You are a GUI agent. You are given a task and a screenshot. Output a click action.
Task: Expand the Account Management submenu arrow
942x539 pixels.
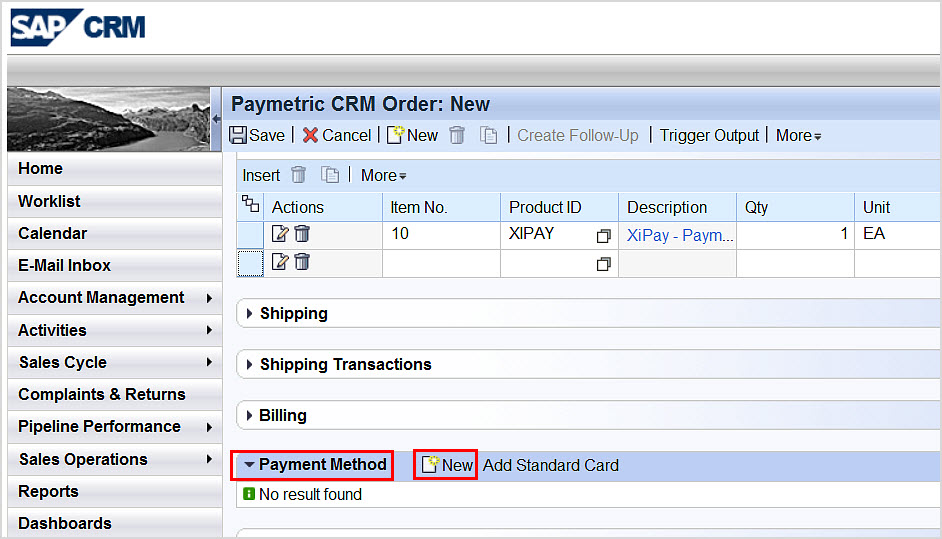point(209,298)
